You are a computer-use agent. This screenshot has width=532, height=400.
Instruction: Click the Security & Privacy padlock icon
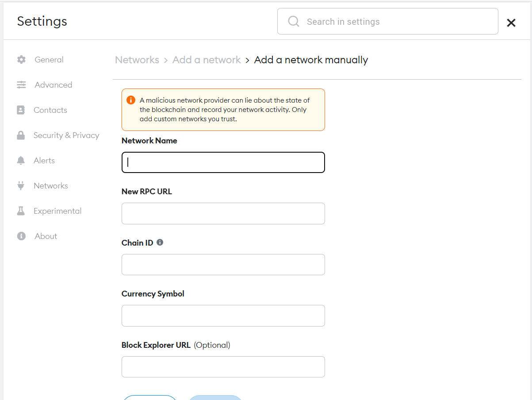coord(21,135)
